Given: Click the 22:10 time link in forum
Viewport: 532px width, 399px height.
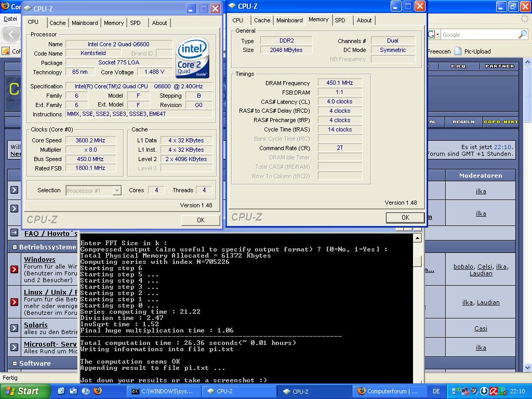Looking at the screenshot, I should 502,147.
